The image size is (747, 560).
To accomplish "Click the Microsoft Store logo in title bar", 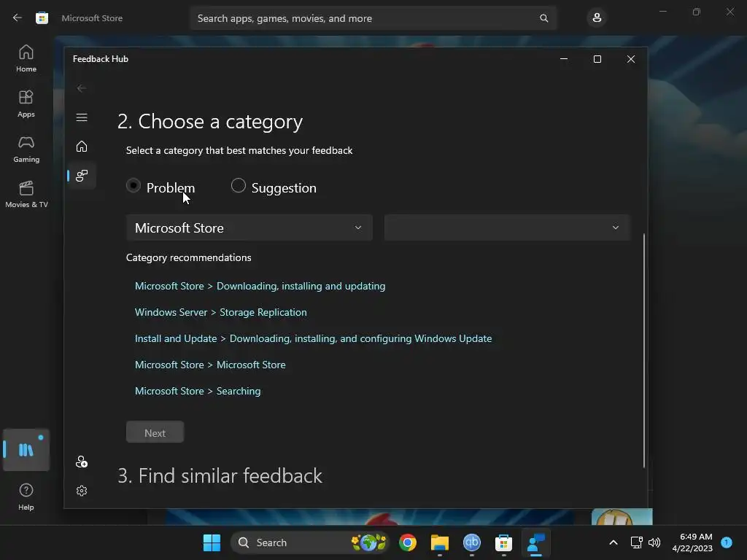I will pos(42,18).
